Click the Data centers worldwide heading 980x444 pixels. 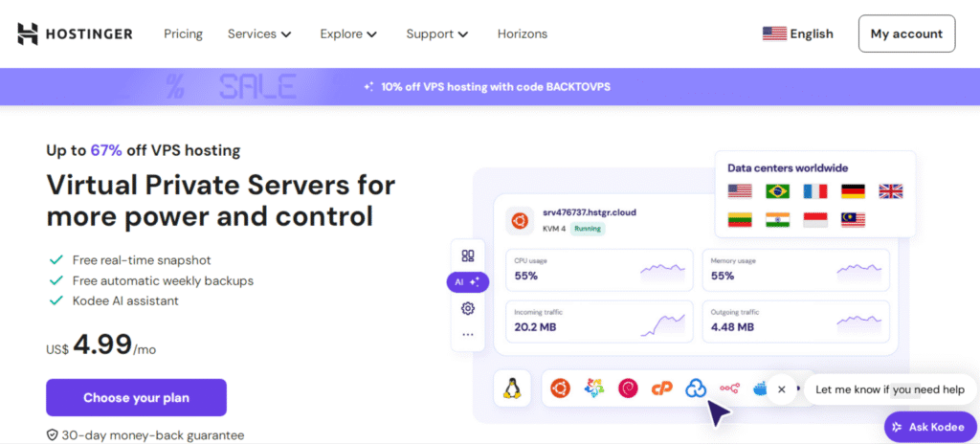coord(788,167)
